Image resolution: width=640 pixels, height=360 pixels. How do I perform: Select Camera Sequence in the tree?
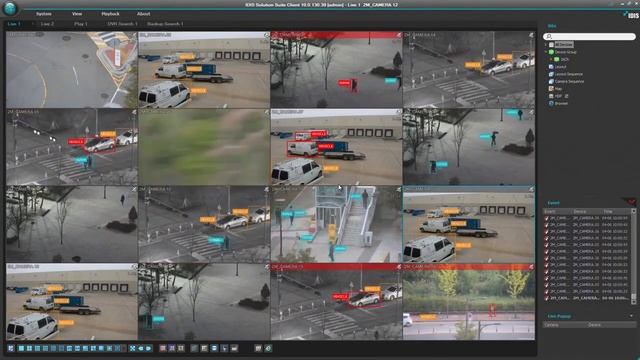(569, 81)
